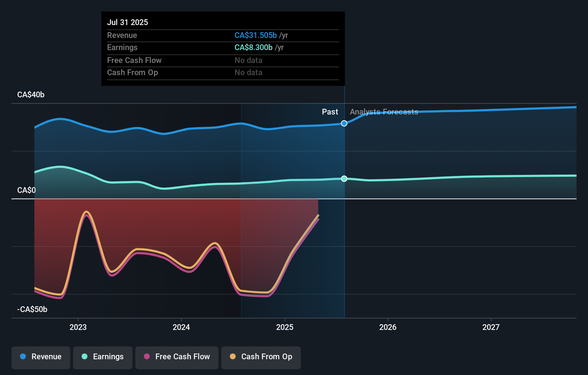Click the Past label on chart
This screenshot has width=588, height=375.
pos(330,112)
